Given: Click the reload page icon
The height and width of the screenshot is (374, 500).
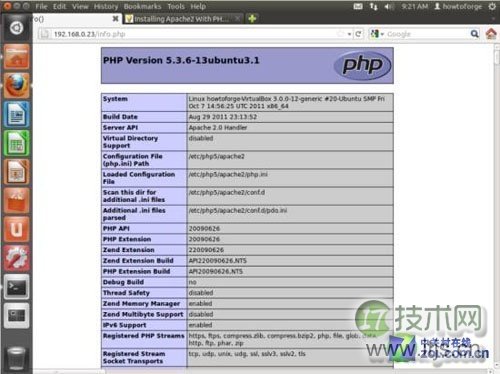Looking at the screenshot, I should click(x=358, y=34).
